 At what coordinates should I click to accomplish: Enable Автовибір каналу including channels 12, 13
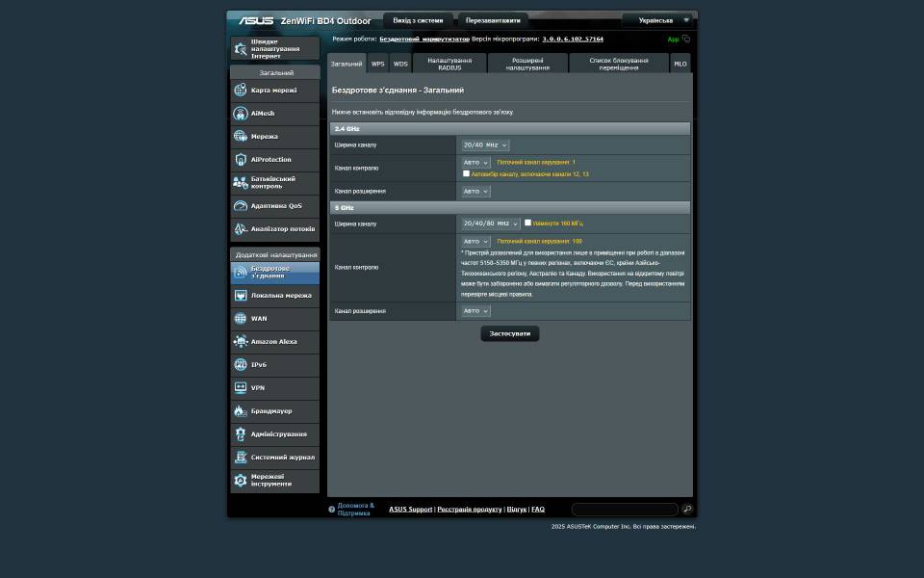467,174
